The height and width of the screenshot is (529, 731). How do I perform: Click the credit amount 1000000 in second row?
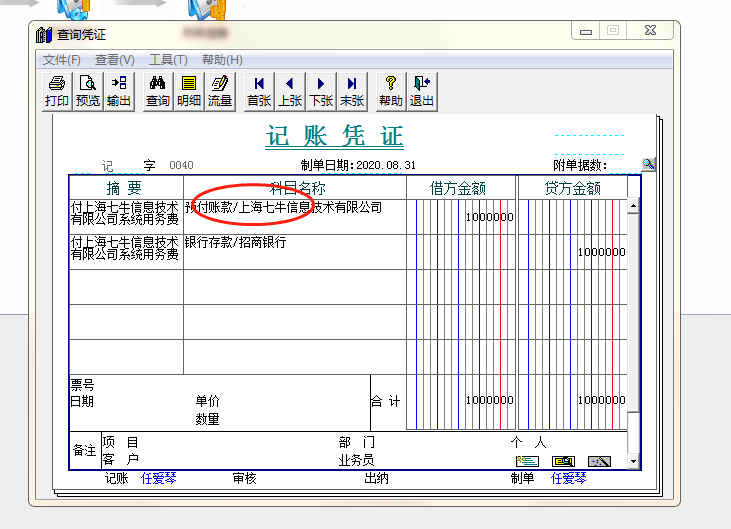601,252
